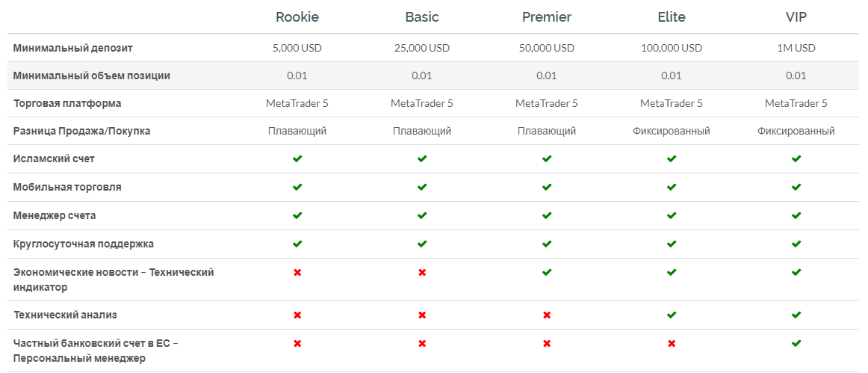868x373 pixels.
Task: Click the VIP checkmark in Частный банковский счет row
Action: [x=796, y=343]
